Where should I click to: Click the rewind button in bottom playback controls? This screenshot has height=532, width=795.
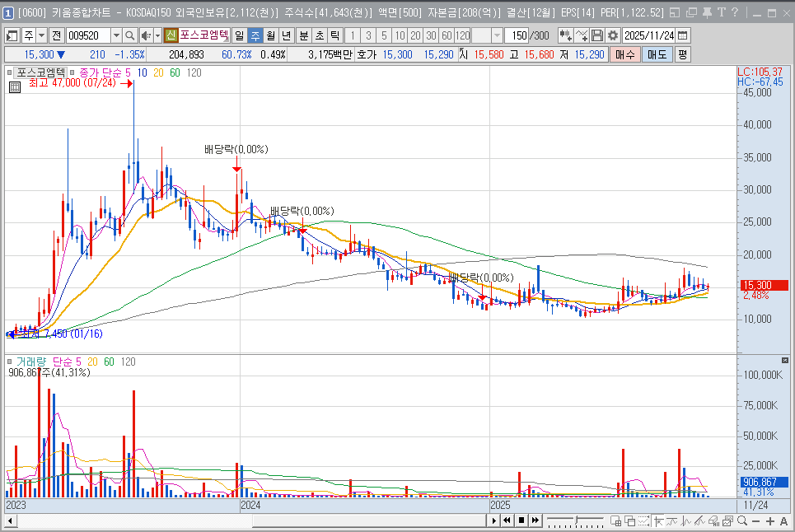[507, 520]
